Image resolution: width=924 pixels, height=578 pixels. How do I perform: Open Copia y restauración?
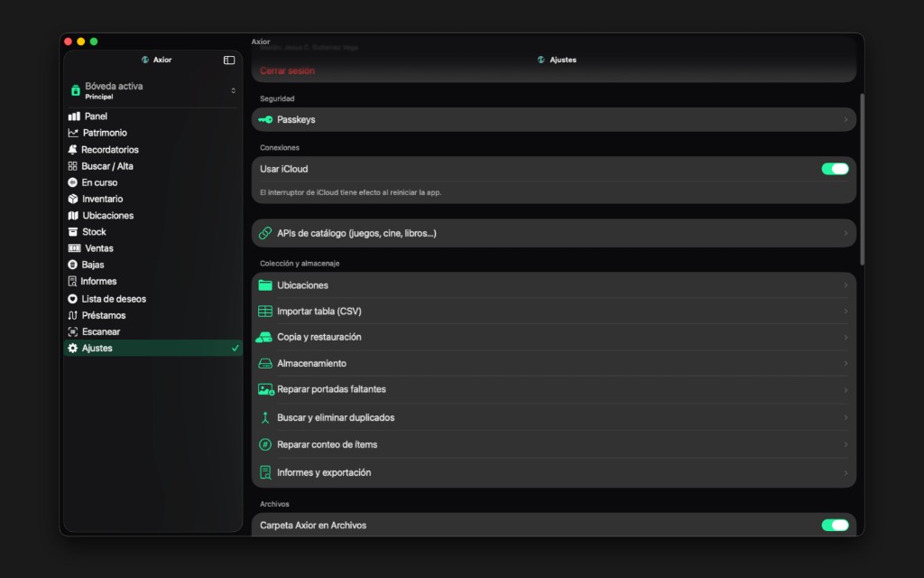click(x=553, y=338)
